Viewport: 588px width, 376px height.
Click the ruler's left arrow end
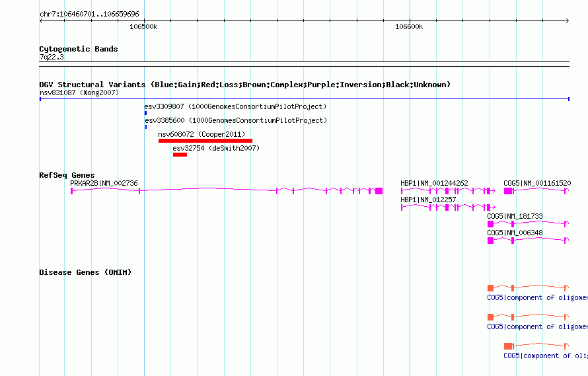click(41, 21)
